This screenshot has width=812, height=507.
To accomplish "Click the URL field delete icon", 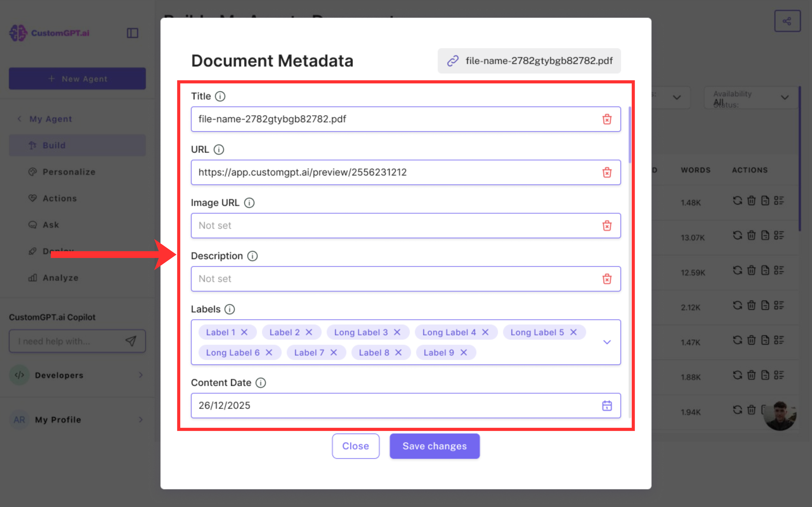I will pyautogui.click(x=607, y=172).
